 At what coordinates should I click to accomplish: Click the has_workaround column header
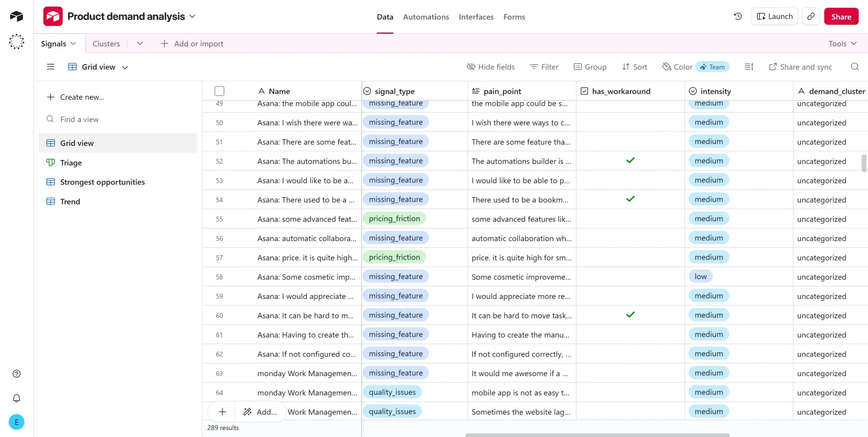631,91
